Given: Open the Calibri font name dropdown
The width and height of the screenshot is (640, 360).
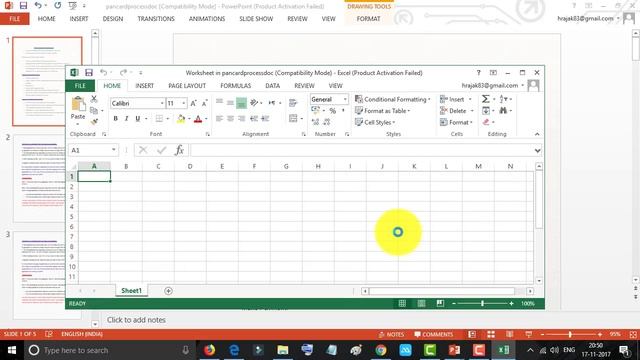Looking at the screenshot, I should point(162,103).
